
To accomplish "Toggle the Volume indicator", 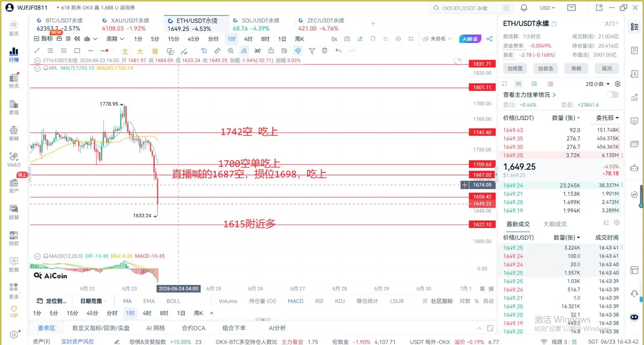I will [228, 301].
